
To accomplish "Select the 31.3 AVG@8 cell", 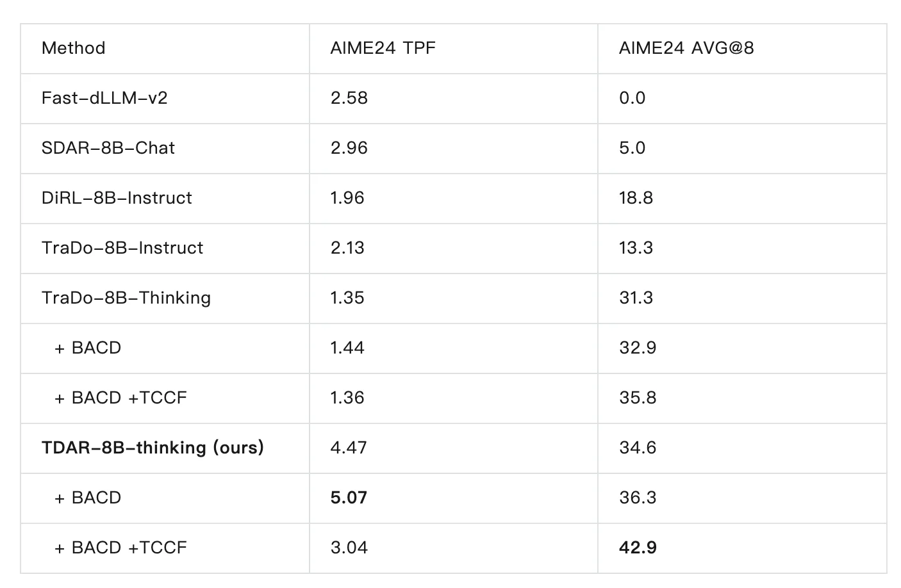I will coord(636,298).
